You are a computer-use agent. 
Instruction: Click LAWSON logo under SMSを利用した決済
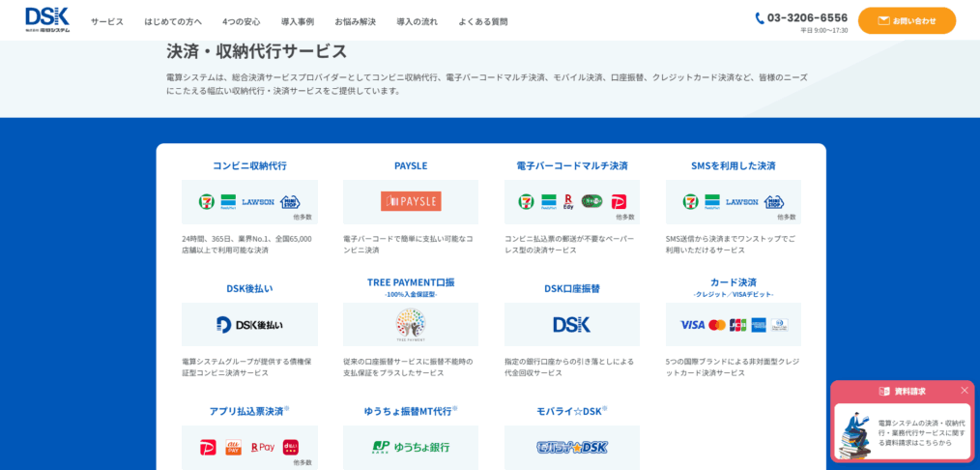(742, 202)
